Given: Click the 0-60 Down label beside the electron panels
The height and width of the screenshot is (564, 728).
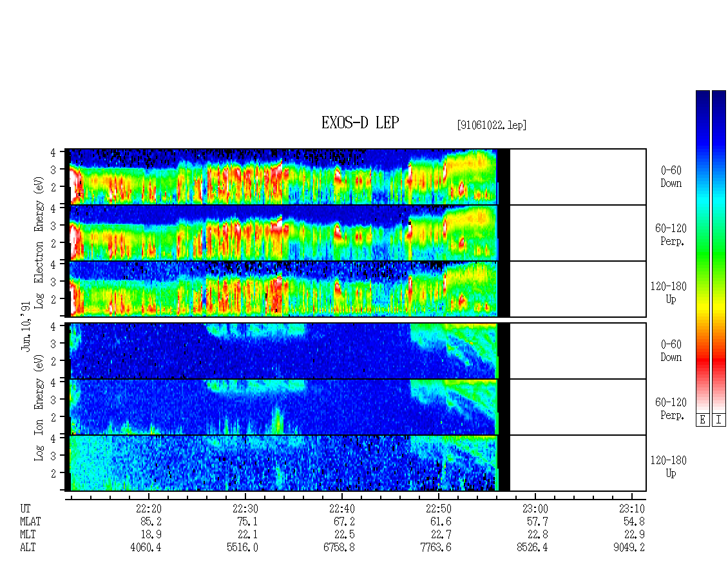Looking at the screenshot, I should click(x=671, y=177).
